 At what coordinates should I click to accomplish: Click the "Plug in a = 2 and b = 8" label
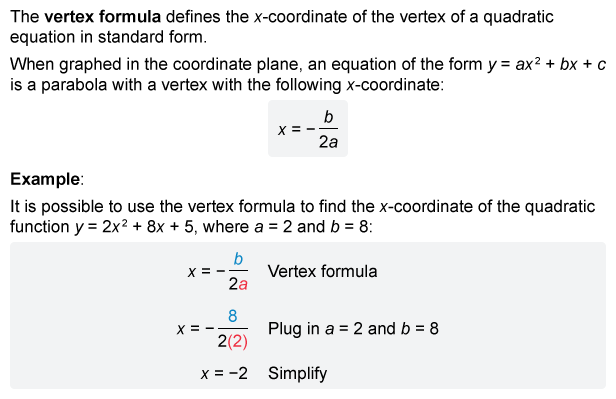[353, 329]
